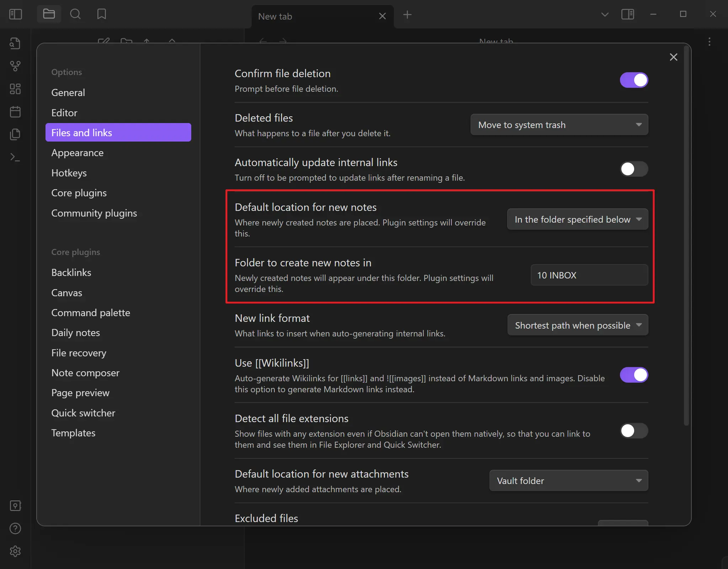Open the Deleted files dropdown

pos(559,124)
